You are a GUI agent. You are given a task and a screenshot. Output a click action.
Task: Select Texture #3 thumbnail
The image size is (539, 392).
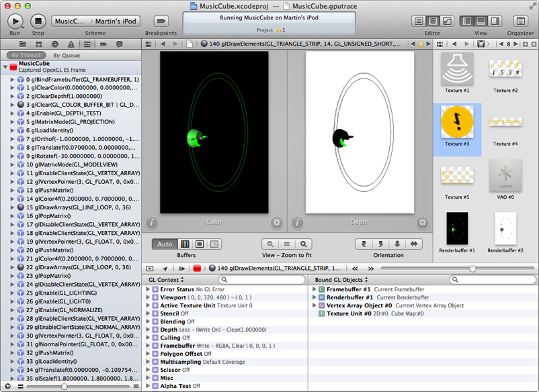(457, 122)
